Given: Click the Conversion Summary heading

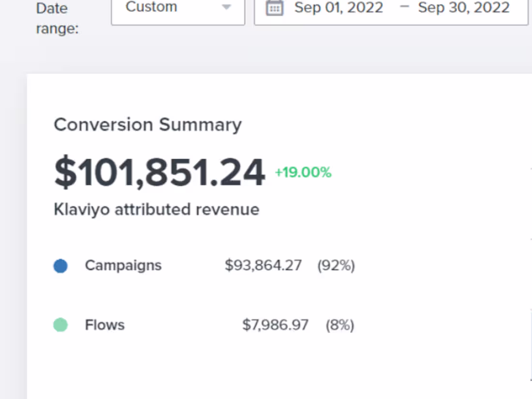Looking at the screenshot, I should 148,124.
